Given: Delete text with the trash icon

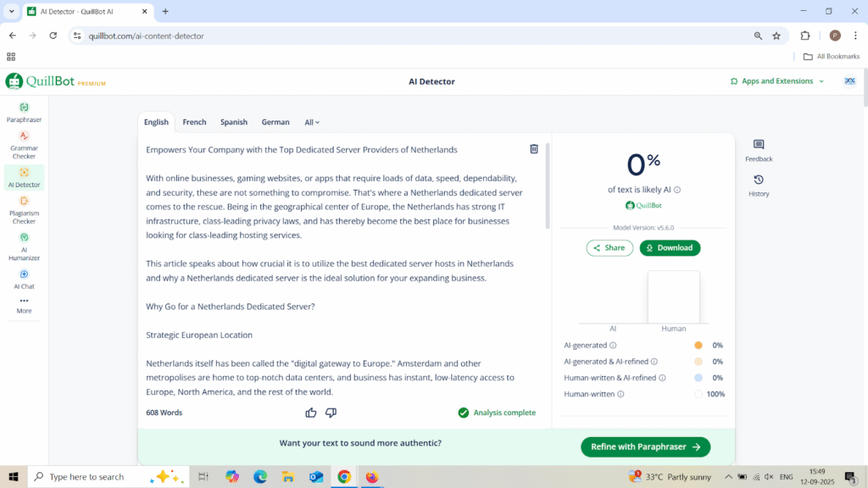Looking at the screenshot, I should 534,149.
